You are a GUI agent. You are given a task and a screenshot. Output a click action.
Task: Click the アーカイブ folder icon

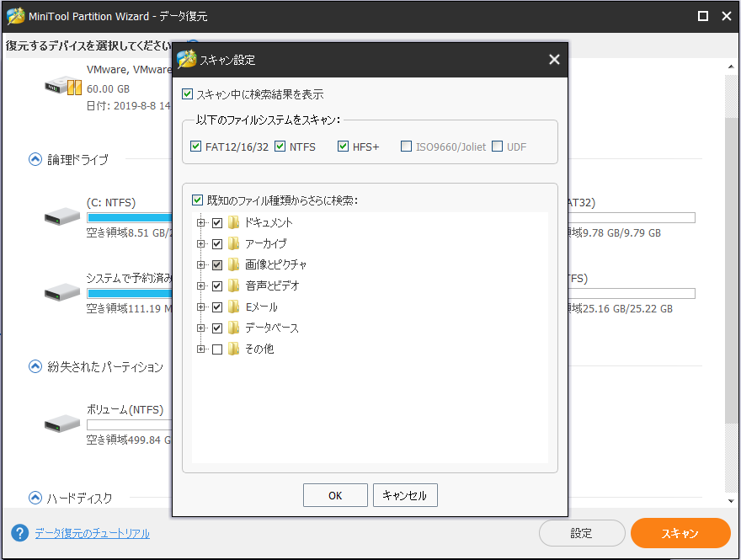click(x=233, y=244)
